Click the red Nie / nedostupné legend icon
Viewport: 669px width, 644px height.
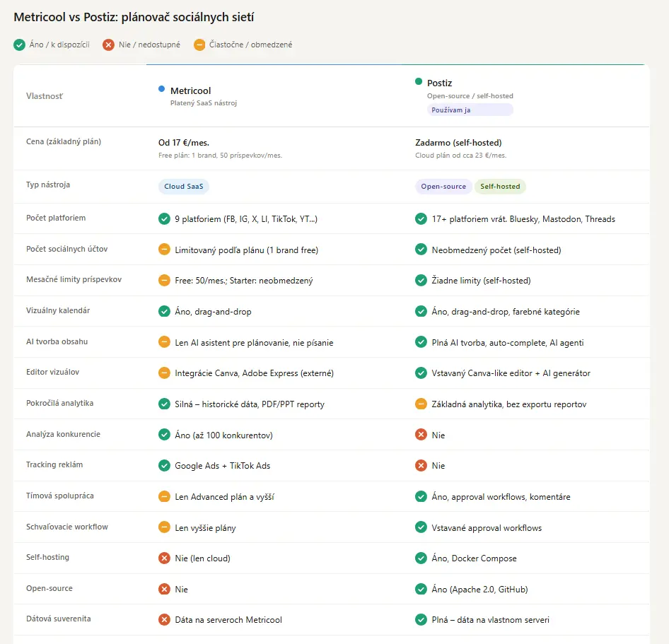tap(108, 45)
